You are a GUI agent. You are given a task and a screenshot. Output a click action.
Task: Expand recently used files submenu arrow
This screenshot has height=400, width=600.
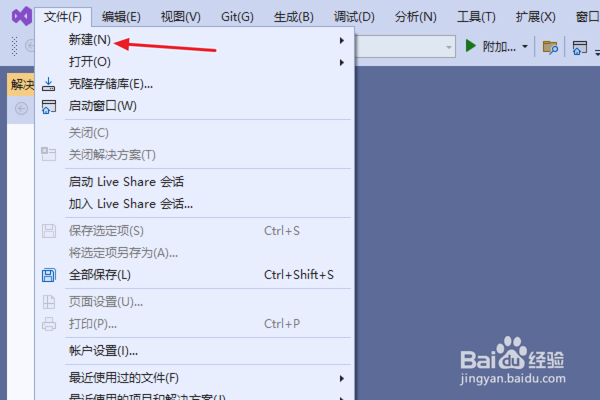click(x=342, y=379)
